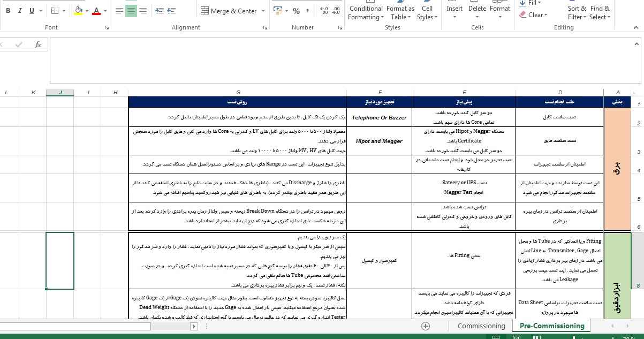Click the Align Right icon
Image resolution: width=644 pixels, height=339 pixels.
[143, 11]
